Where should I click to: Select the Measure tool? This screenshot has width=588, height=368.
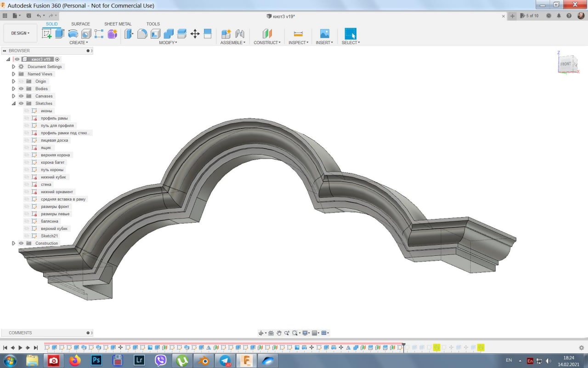pos(298,34)
